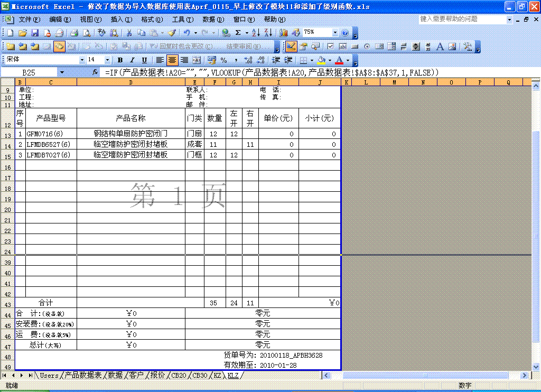
Task: Switch to the CB30 sheet tab
Action: pos(200,375)
